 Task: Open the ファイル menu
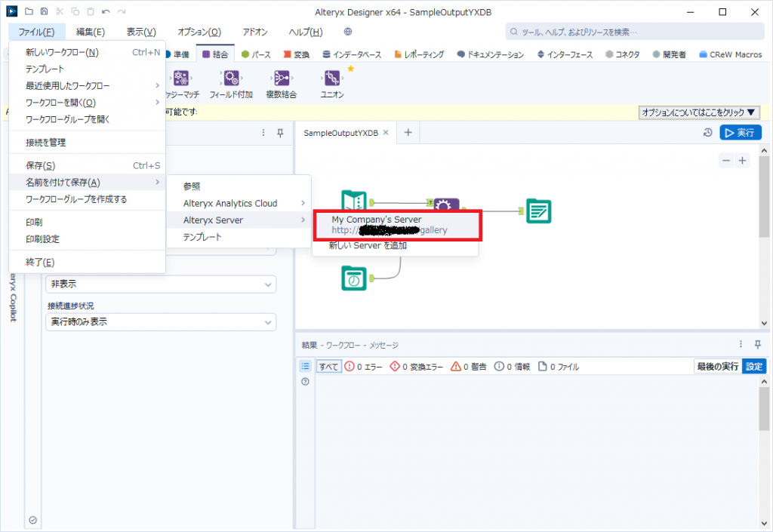(x=37, y=32)
